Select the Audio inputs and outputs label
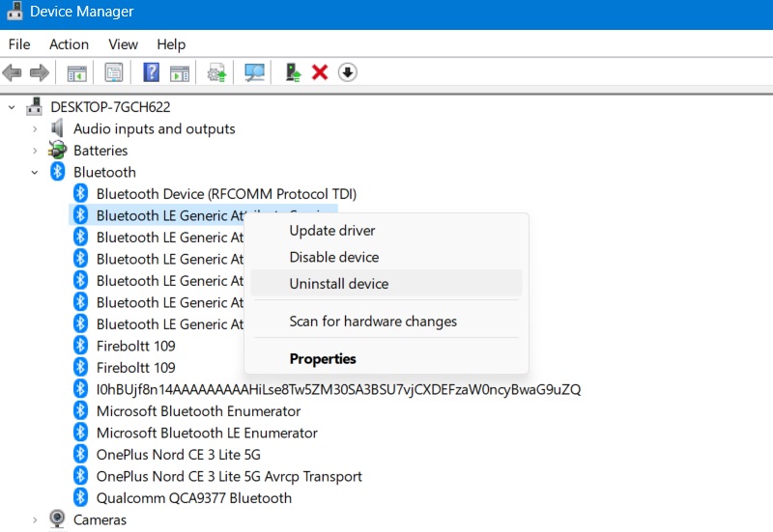This screenshot has width=773, height=532. [x=155, y=128]
